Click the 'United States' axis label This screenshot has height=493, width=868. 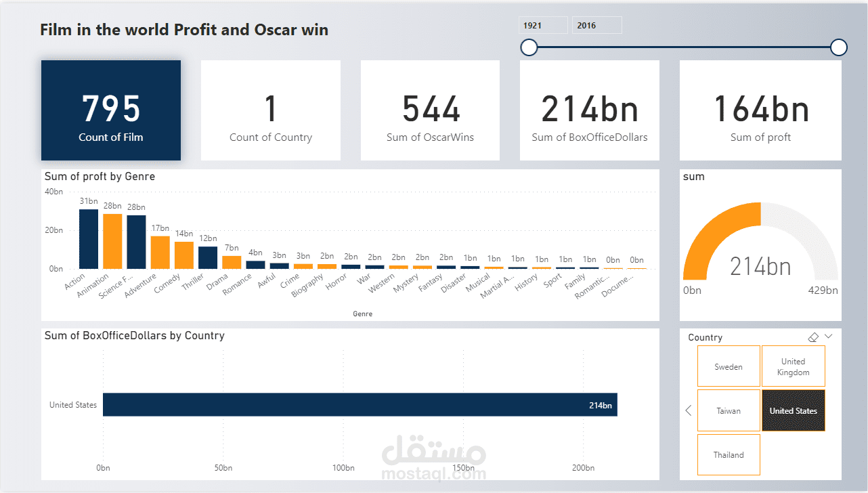click(73, 405)
